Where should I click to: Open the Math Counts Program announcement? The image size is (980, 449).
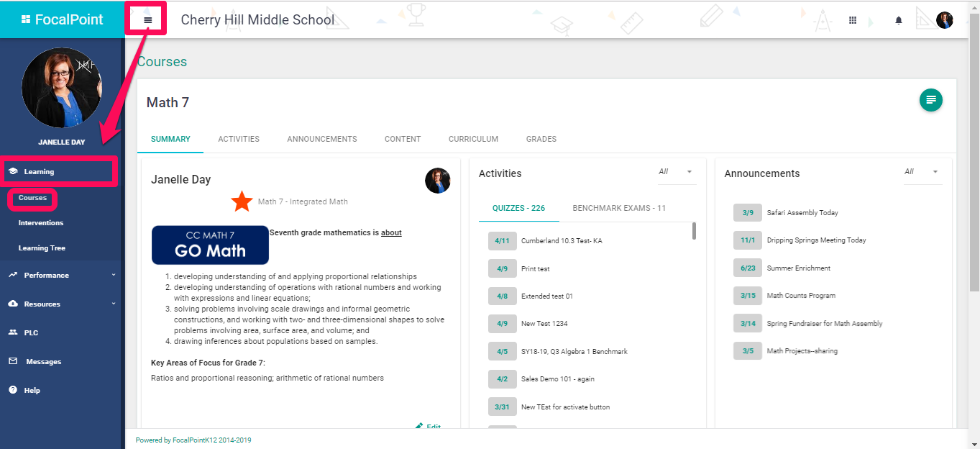[801, 296]
